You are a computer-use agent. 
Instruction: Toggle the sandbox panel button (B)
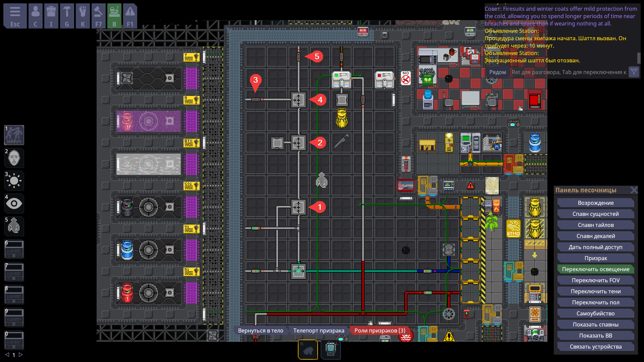point(114,16)
